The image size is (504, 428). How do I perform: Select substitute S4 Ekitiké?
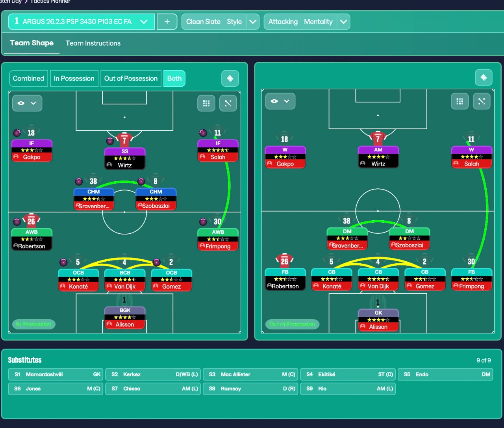[x=348, y=374]
